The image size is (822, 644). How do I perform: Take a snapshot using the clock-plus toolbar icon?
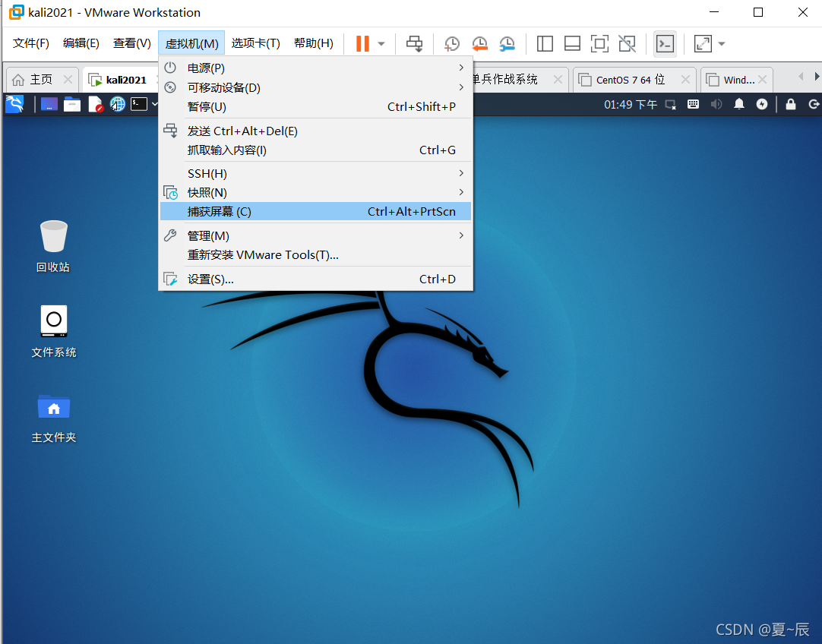coord(451,43)
